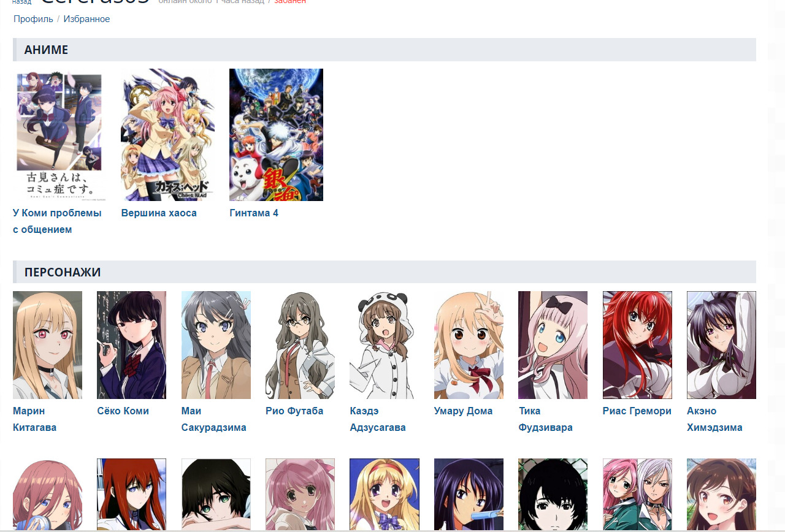
Task: Open the Вершина хаоса anime poster
Action: click(168, 135)
